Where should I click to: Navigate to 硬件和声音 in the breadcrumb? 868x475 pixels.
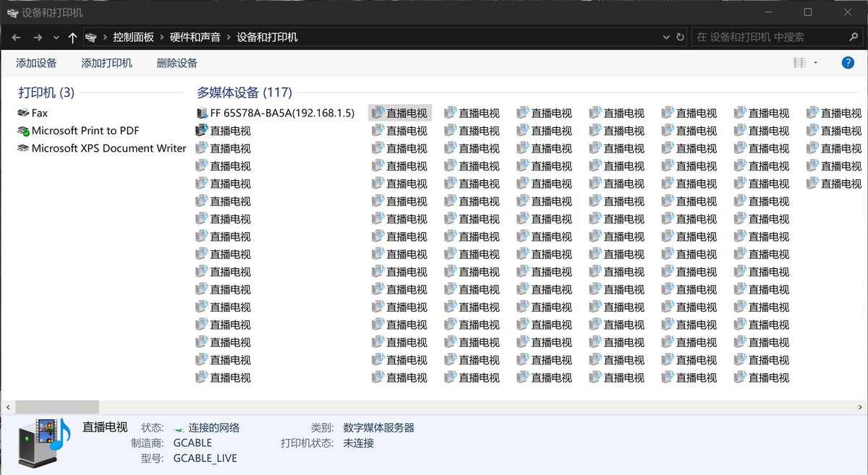[195, 37]
